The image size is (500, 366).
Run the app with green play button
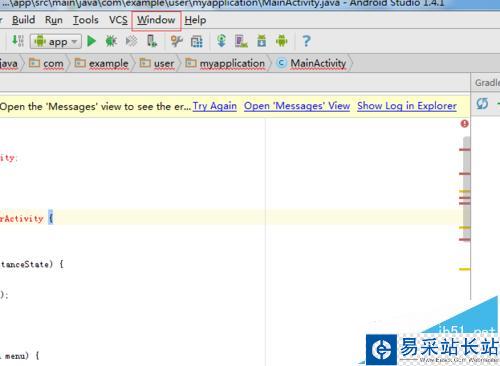point(91,41)
